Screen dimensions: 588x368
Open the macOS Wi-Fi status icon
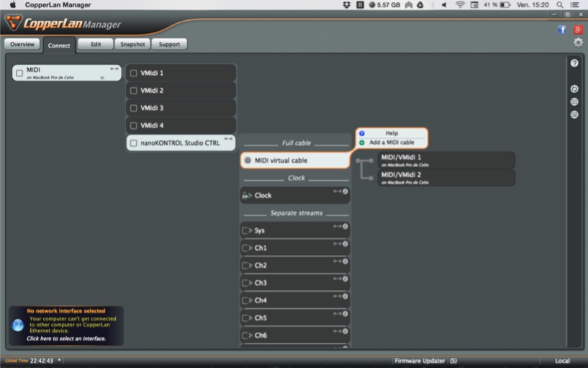point(460,4)
